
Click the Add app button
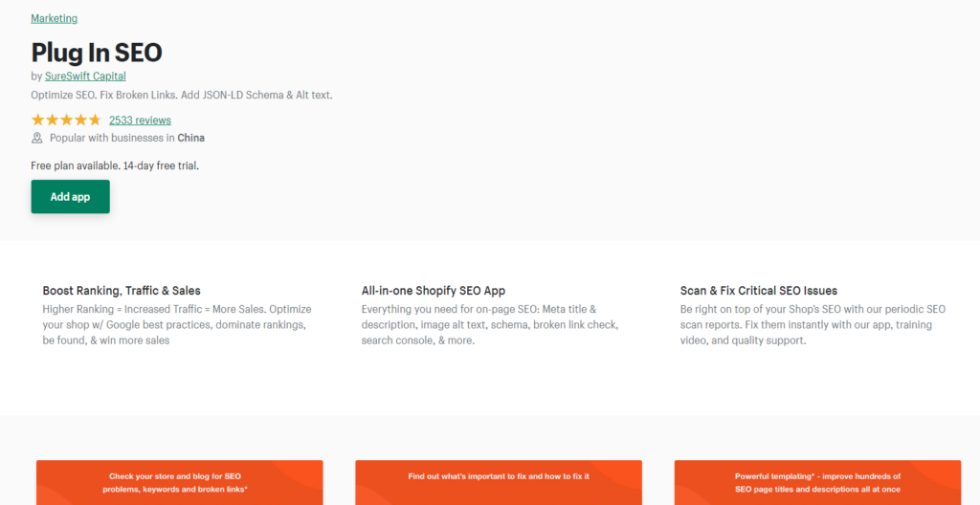click(71, 197)
